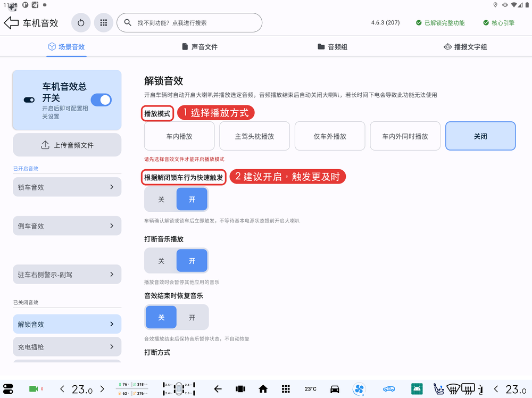
Task: Click the green camera recorder icon
Action: [x=34, y=389]
